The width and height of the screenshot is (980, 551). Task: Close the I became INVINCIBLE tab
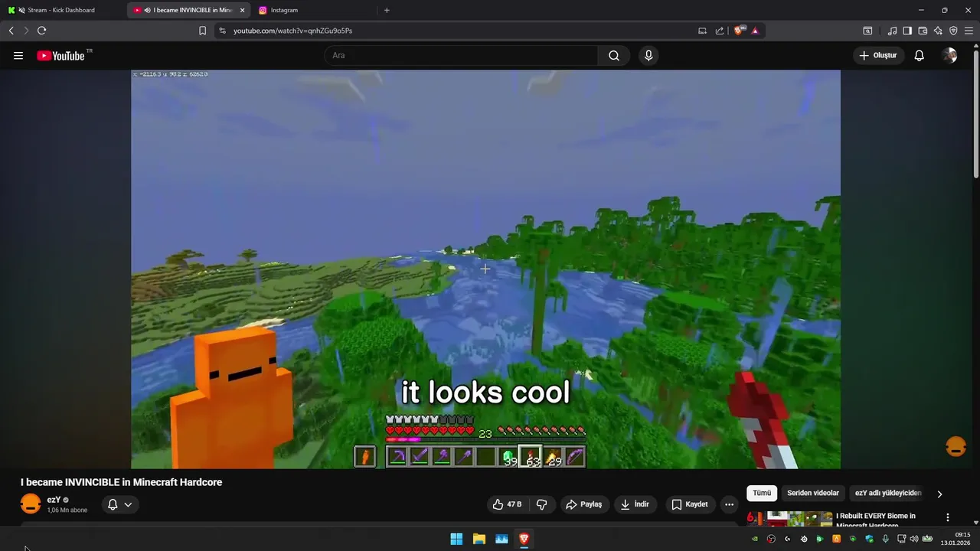[x=242, y=10]
